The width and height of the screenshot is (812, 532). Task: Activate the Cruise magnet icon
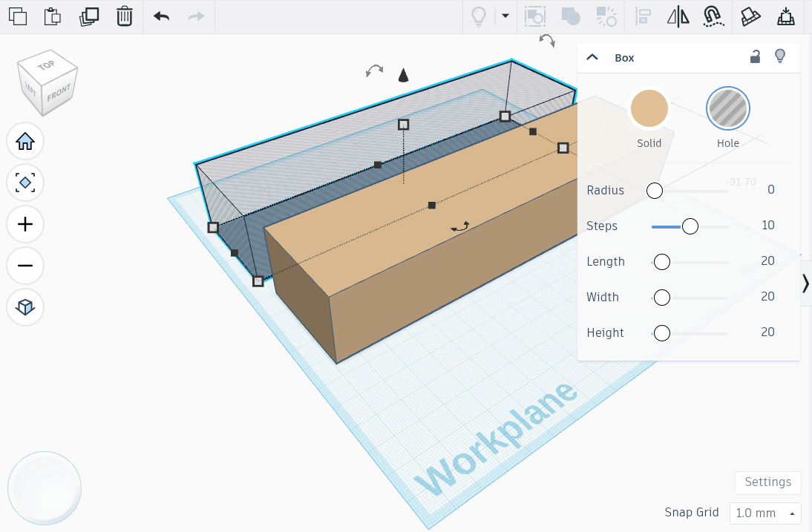click(713, 16)
